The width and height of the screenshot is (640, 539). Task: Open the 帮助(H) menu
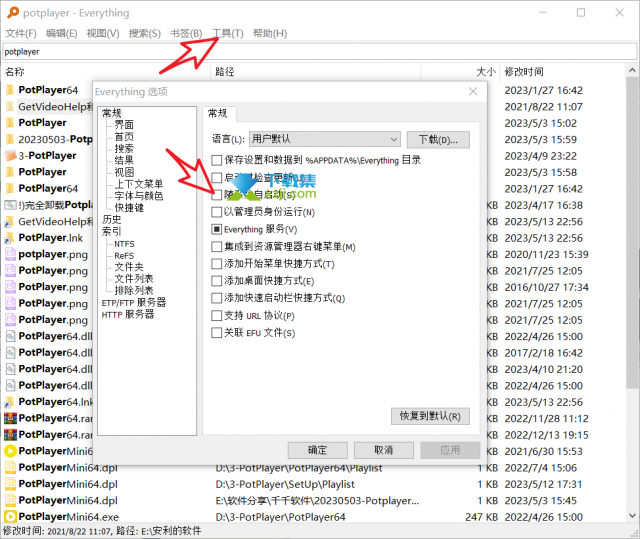click(x=270, y=33)
